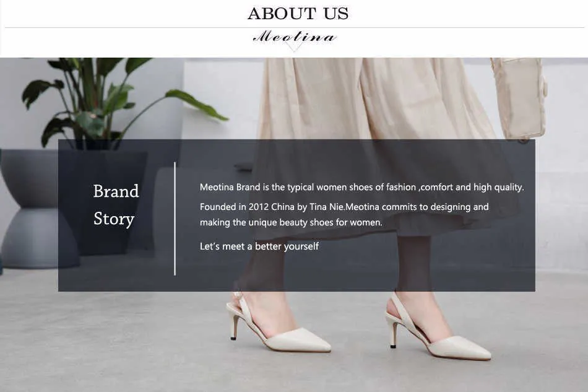Select the ABOUT US heading
The image size is (588, 392).
pos(298,14)
